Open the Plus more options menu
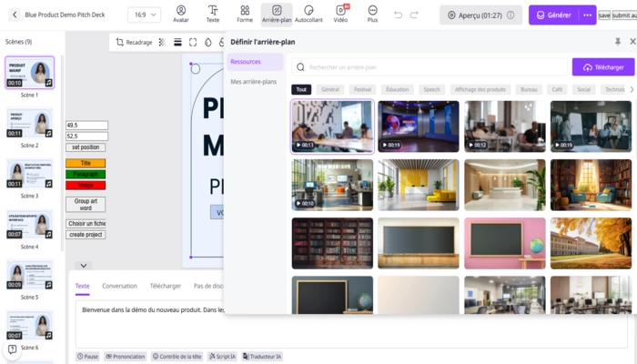Screen dimensions: 637x364 (372, 15)
